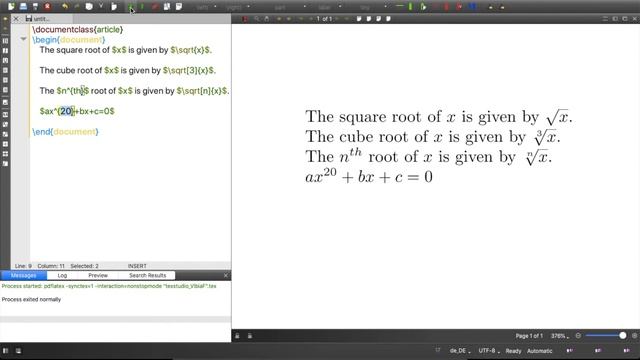Toggle side panel with bottom-left status bar icon
640x360 pixels.
pos(6,351)
